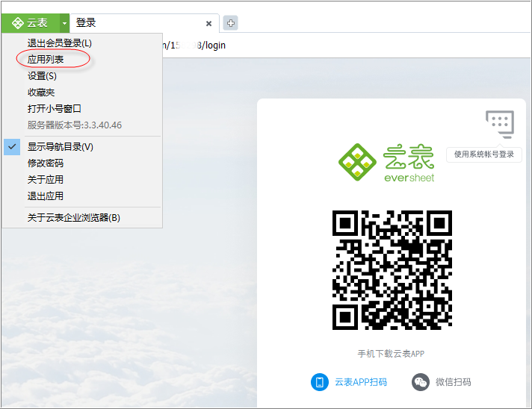Click the login QR code image
This screenshot has width=532, height=409.
pyautogui.click(x=392, y=269)
